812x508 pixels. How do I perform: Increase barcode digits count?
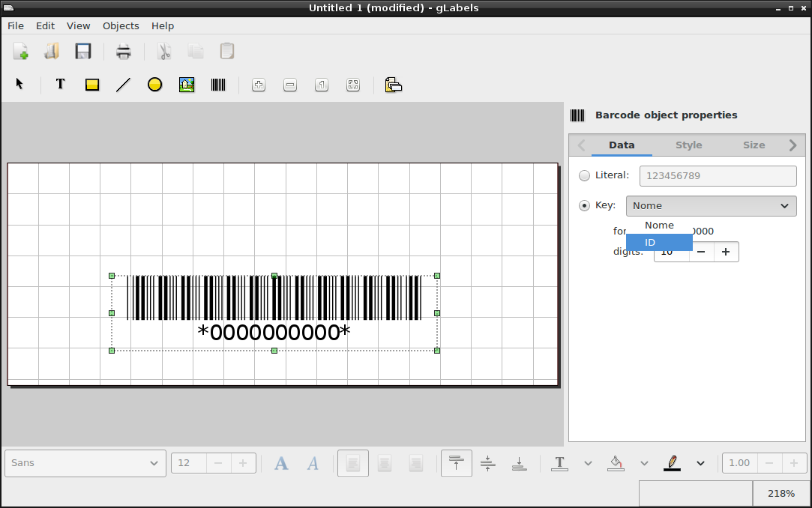pyautogui.click(x=726, y=252)
